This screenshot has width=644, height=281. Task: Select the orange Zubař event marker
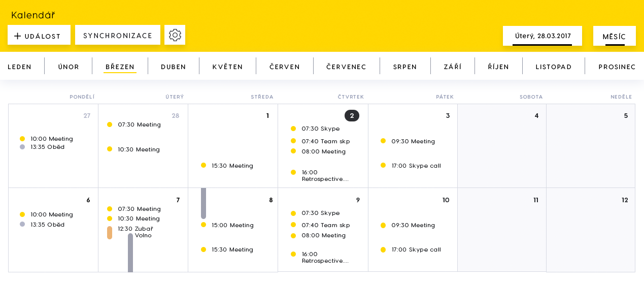[110, 233]
